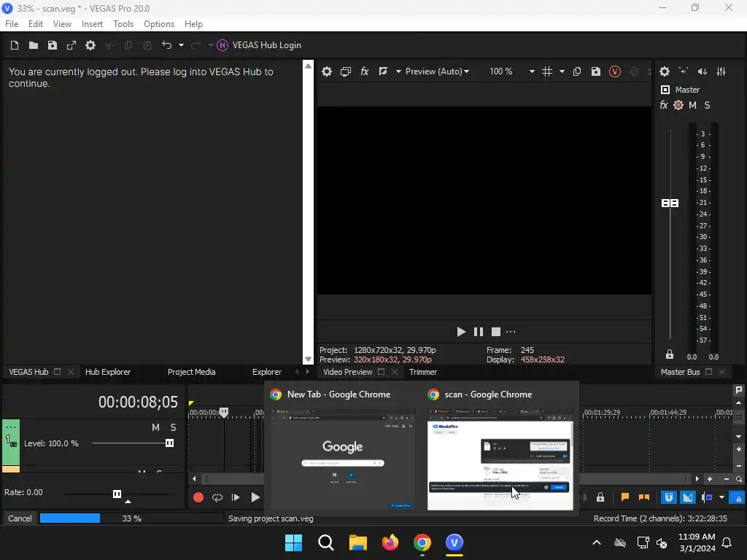The width and height of the screenshot is (747, 560).
Task: Mute video track 1 with M button
Action: pos(156,427)
